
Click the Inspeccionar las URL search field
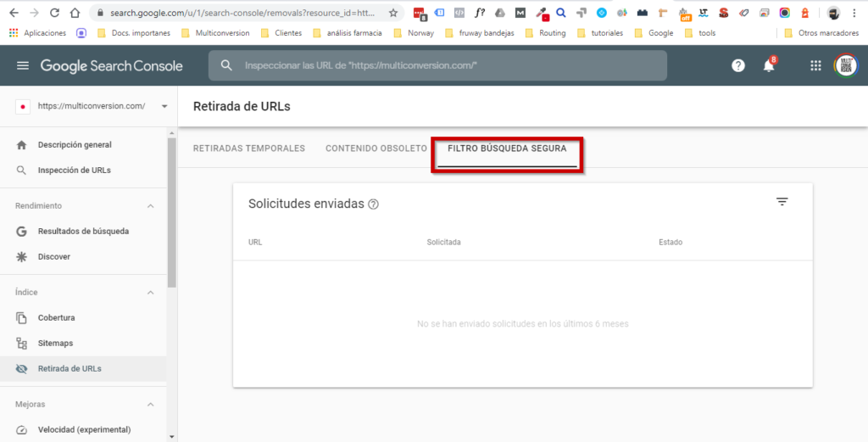[437, 65]
